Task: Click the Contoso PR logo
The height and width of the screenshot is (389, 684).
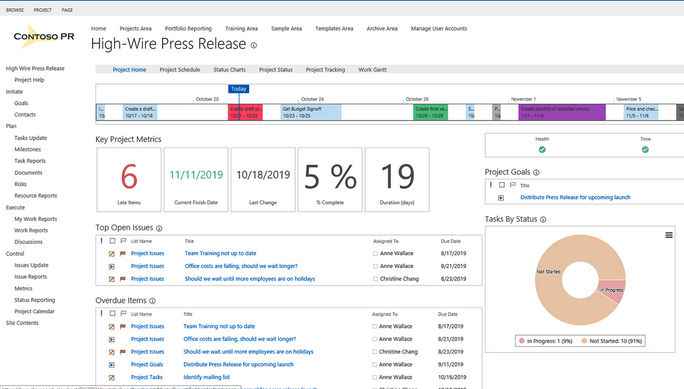Action: click(x=44, y=37)
